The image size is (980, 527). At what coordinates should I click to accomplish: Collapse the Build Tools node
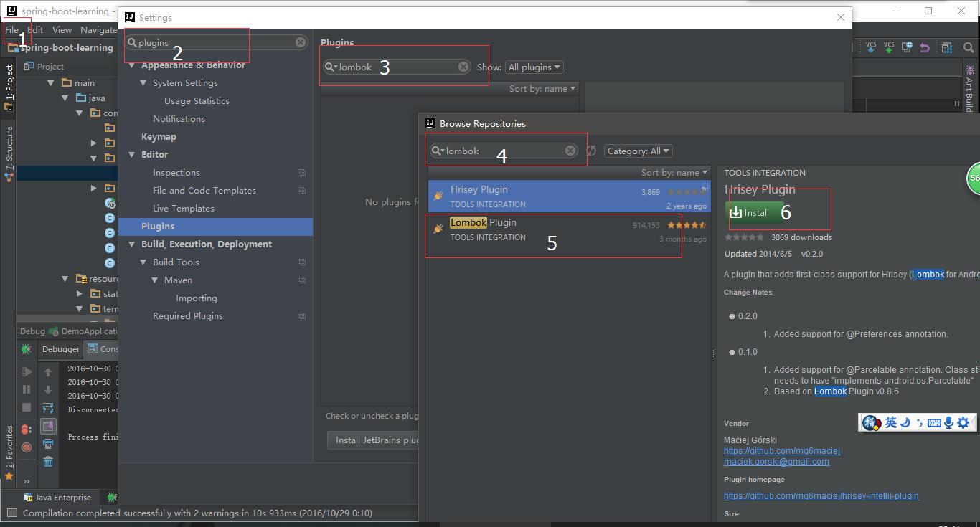pos(143,262)
